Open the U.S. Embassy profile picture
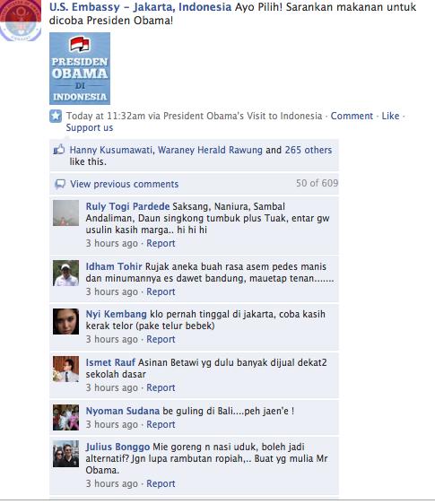435x504 pixels. [x=21, y=21]
